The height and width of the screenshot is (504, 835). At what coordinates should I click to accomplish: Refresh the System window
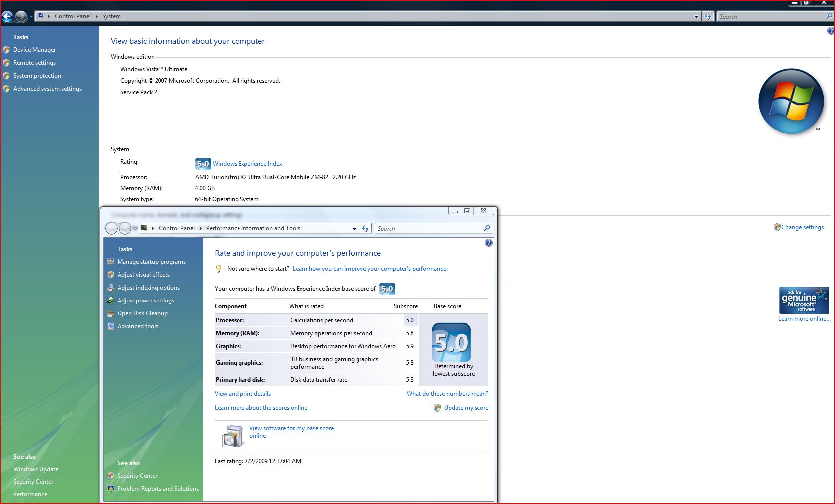(x=708, y=17)
